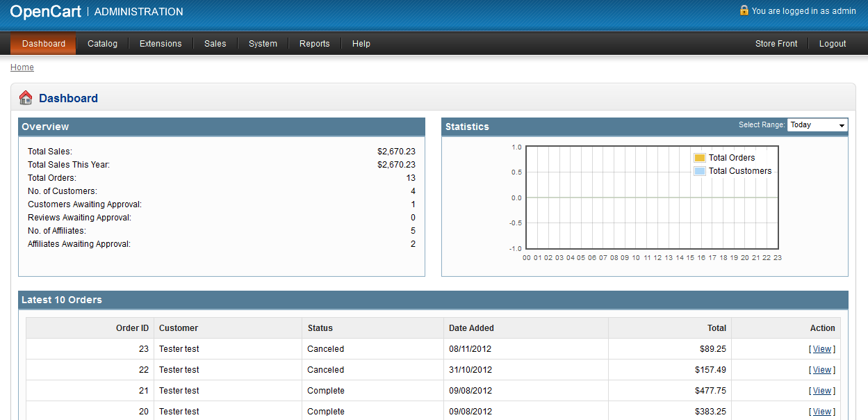The height and width of the screenshot is (420, 868).
Task: Open the Help menu
Action: pyautogui.click(x=361, y=44)
